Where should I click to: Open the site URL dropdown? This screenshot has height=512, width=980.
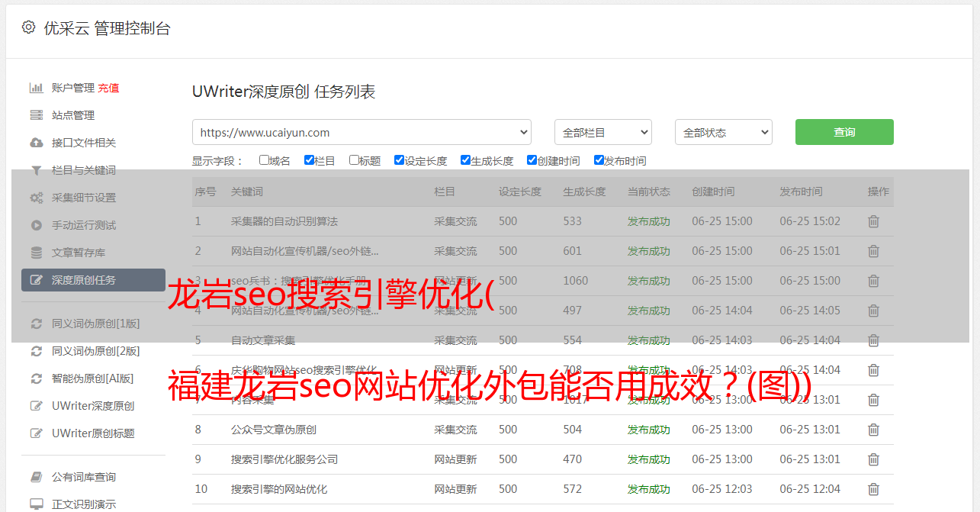pos(361,132)
